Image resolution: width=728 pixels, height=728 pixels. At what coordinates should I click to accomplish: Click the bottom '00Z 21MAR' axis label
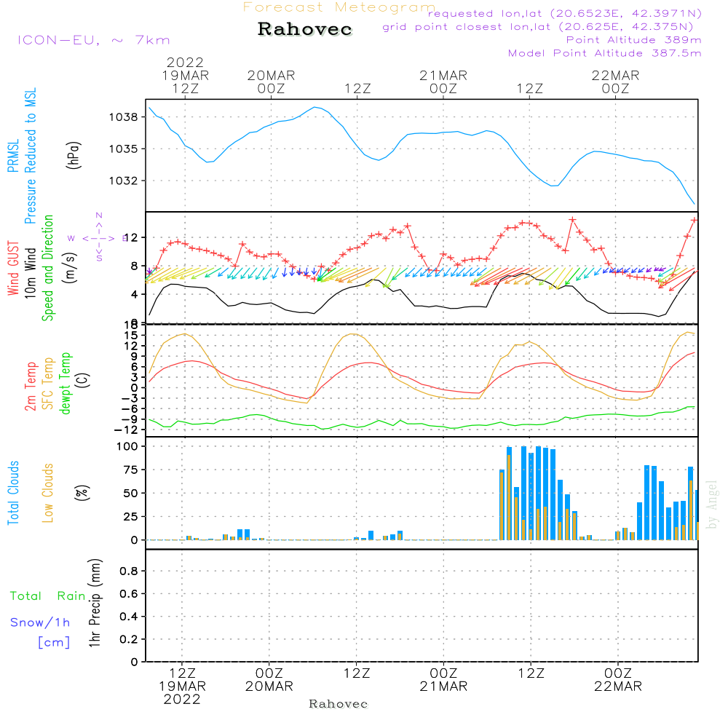tap(443, 680)
